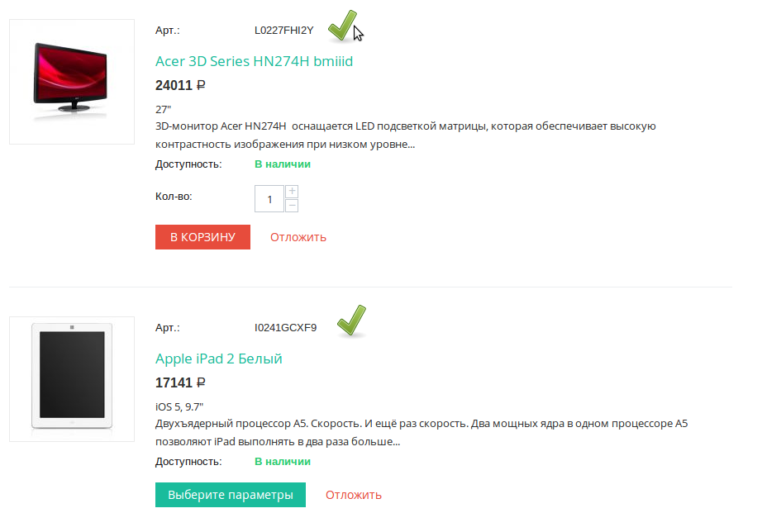Click the 24011 ₽ price
Image resolution: width=762 pixels, height=532 pixels.
(x=180, y=85)
